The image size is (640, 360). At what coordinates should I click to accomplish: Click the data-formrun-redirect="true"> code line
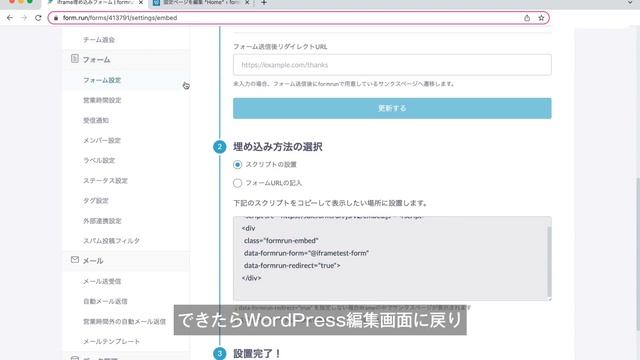(292, 265)
